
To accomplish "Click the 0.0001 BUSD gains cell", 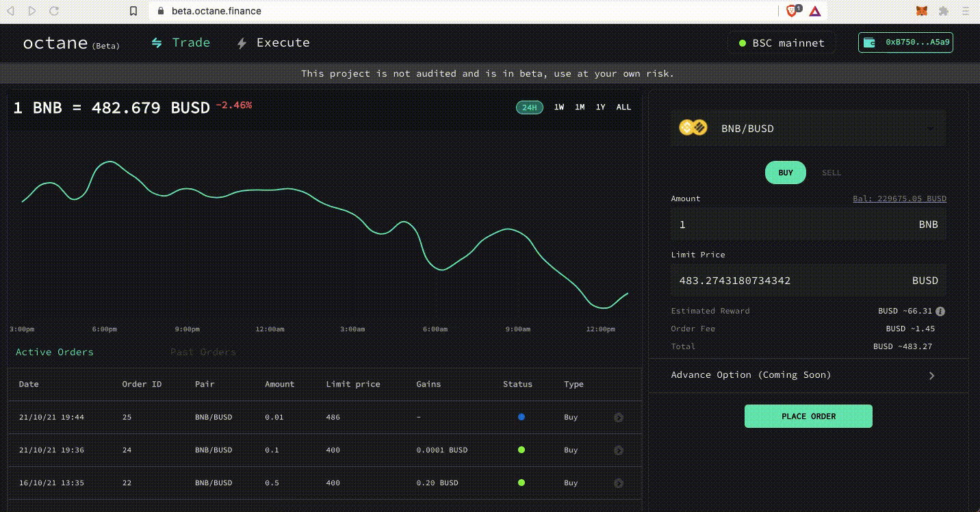I will point(441,450).
